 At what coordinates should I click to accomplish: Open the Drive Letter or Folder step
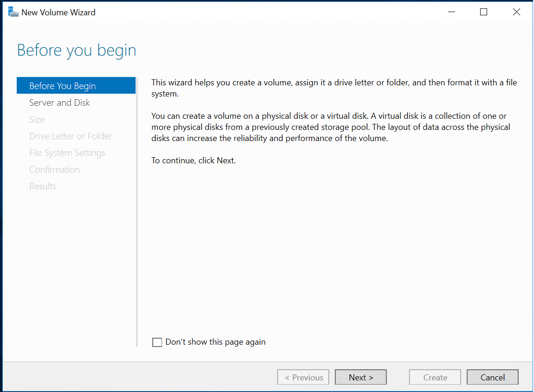(71, 136)
